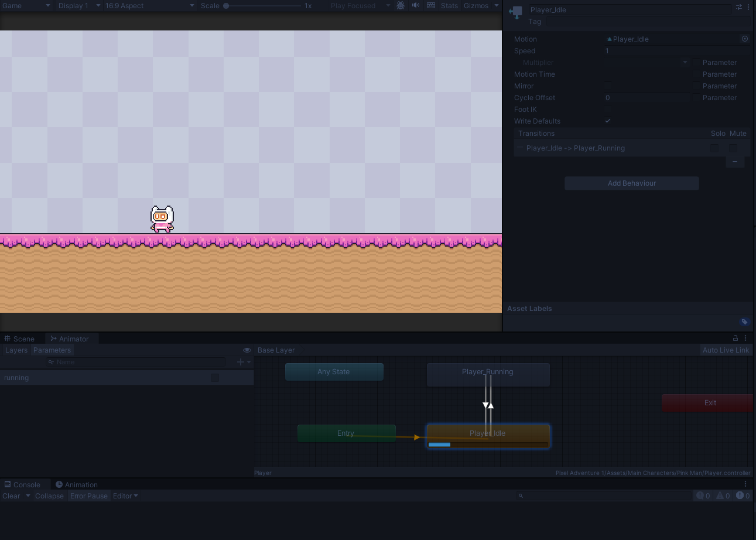
Task: Click the Add Behaviour button
Action: tap(631, 183)
